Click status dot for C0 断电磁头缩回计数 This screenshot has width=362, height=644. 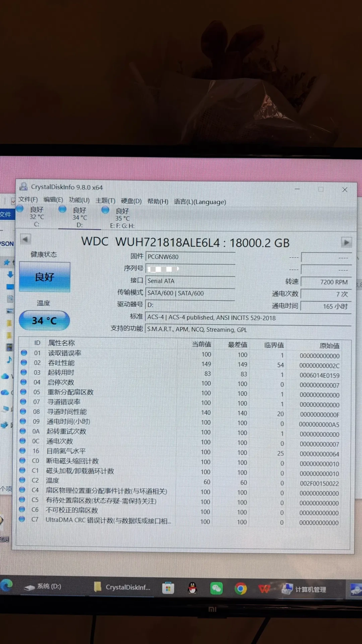[x=22, y=460]
